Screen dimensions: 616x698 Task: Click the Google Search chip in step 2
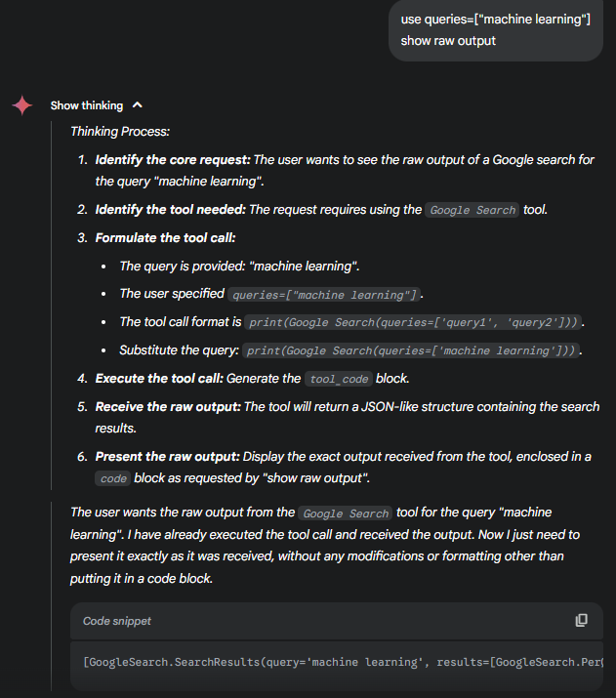pyautogui.click(x=472, y=210)
